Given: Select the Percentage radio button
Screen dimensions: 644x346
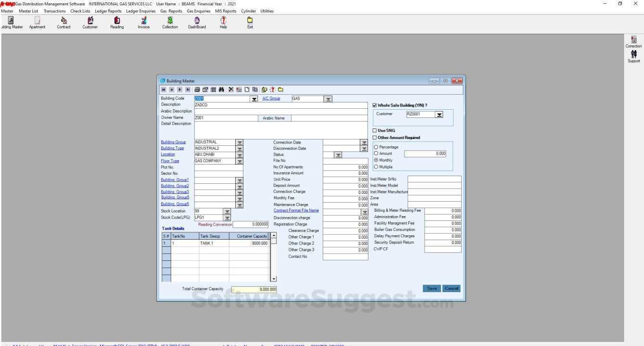Looking at the screenshot, I should pyautogui.click(x=376, y=147).
